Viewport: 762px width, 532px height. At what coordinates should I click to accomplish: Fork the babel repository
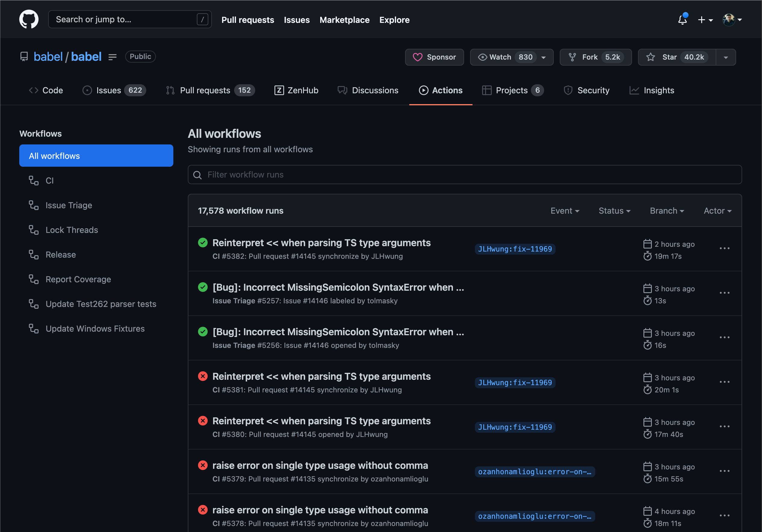pyautogui.click(x=595, y=57)
